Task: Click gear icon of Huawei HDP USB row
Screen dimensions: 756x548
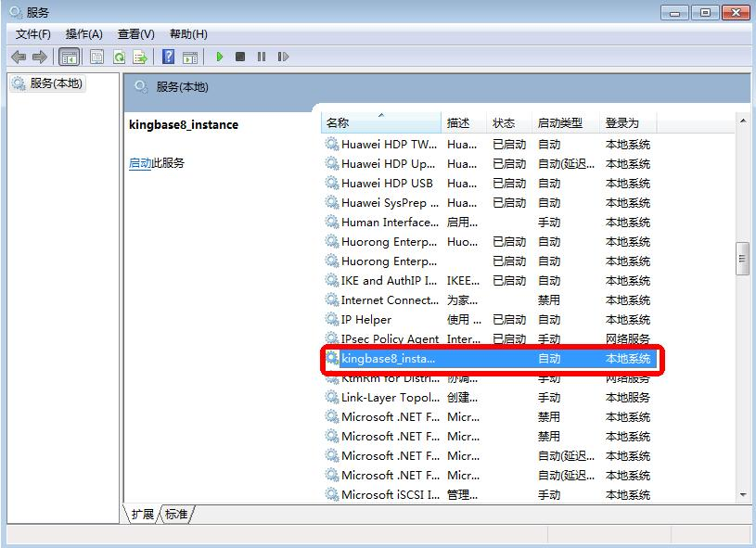Action: 332,183
